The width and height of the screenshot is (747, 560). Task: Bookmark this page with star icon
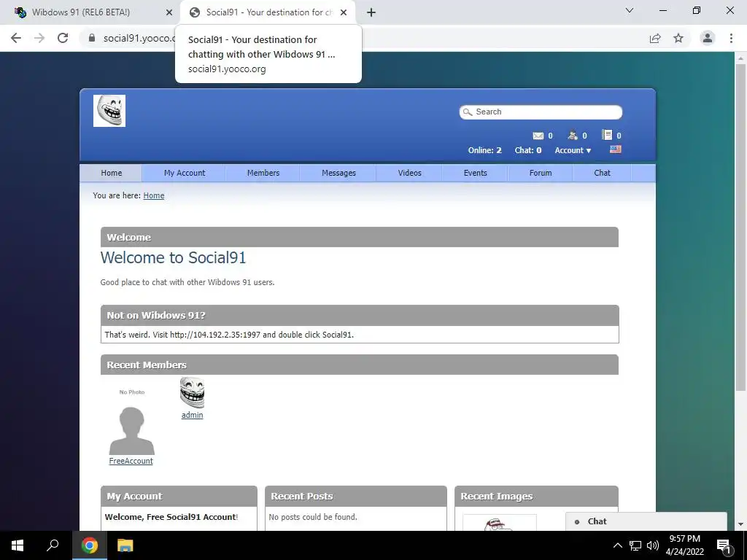[x=678, y=38]
